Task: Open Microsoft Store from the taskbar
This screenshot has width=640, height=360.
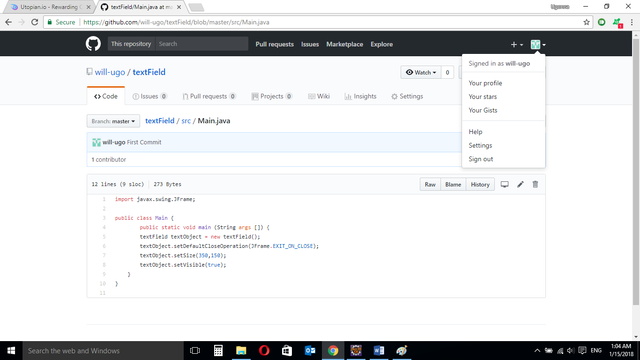Action: [x=287, y=351]
